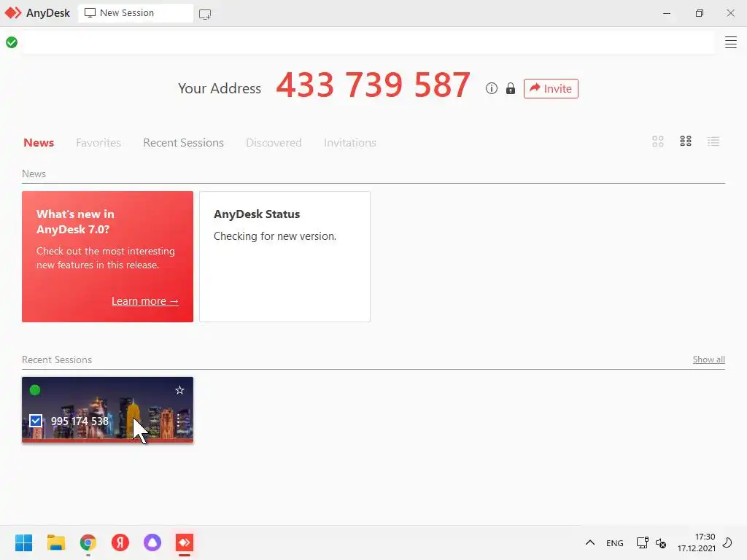This screenshot has height=560, width=747.
Task: Open Yandex browser from taskbar
Action: click(120, 542)
